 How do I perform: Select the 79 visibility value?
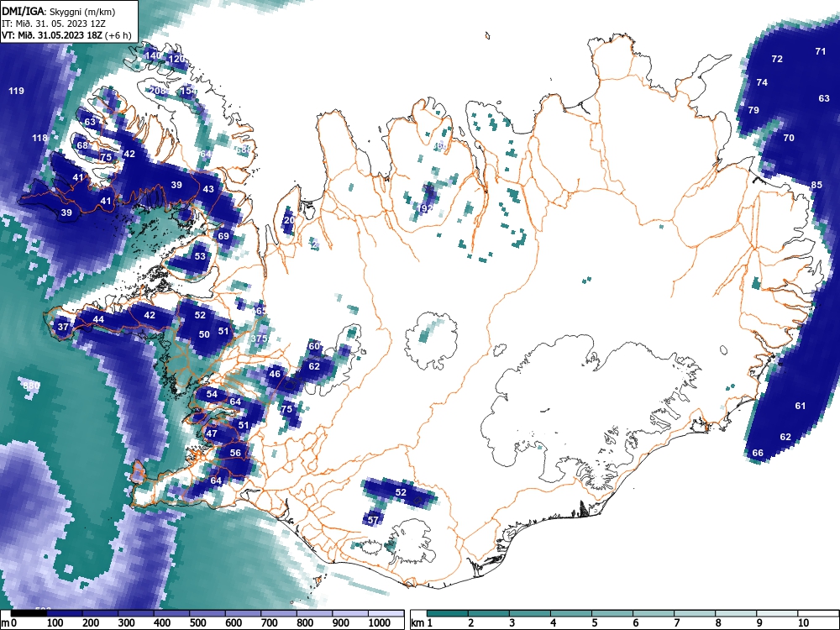[753, 110]
